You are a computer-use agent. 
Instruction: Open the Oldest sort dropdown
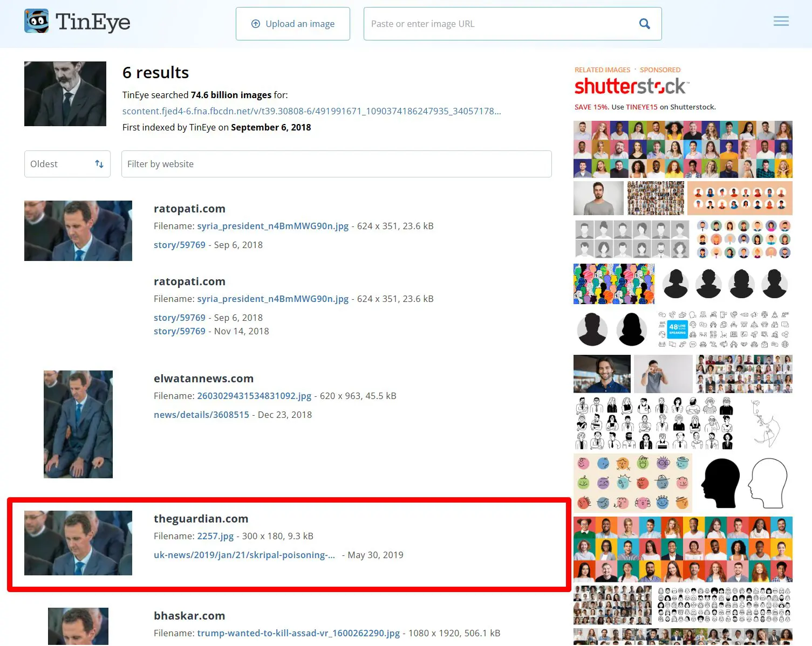pos(67,164)
